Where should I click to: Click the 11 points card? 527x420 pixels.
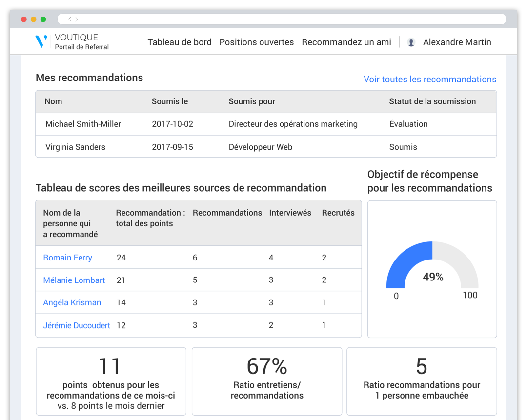(x=111, y=381)
